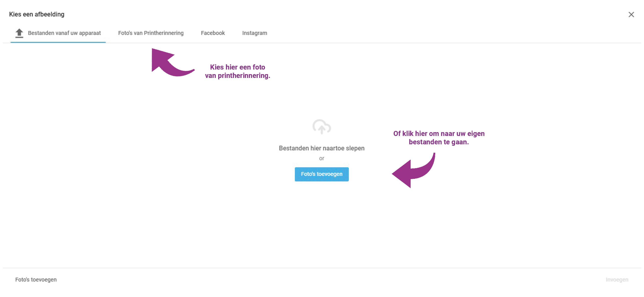Screen dimensions: 644x297
Task: Click the cloud upload icon
Action: [321, 127]
